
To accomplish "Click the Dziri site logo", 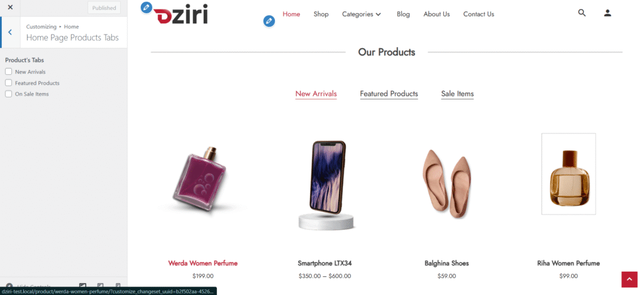I will pos(180,14).
